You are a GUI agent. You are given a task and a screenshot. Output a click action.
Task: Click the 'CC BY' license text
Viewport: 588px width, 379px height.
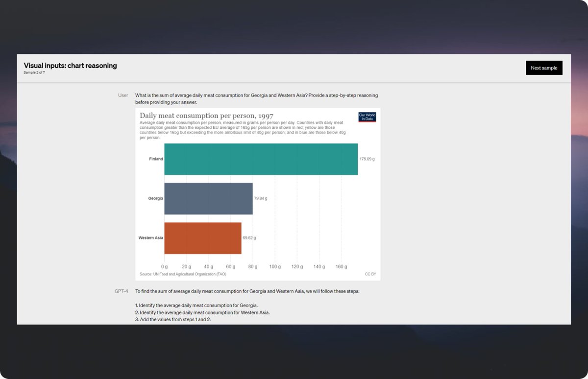370,274
